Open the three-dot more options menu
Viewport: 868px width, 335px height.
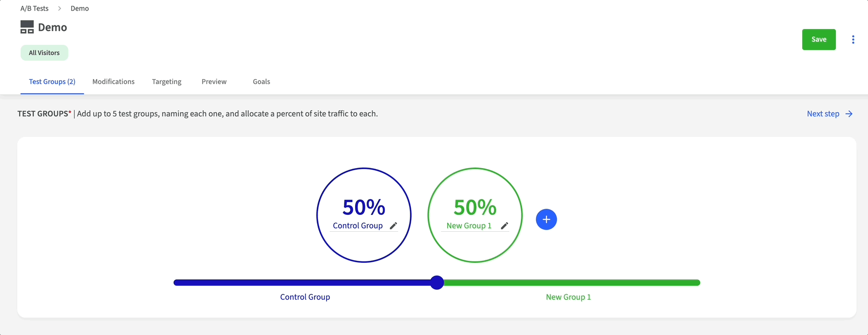click(853, 40)
